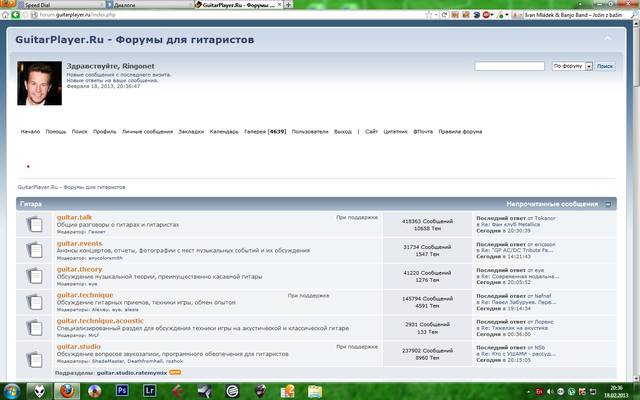Switch to the Speed Dial tab
The image size is (640, 400).
pyautogui.click(x=60, y=5)
